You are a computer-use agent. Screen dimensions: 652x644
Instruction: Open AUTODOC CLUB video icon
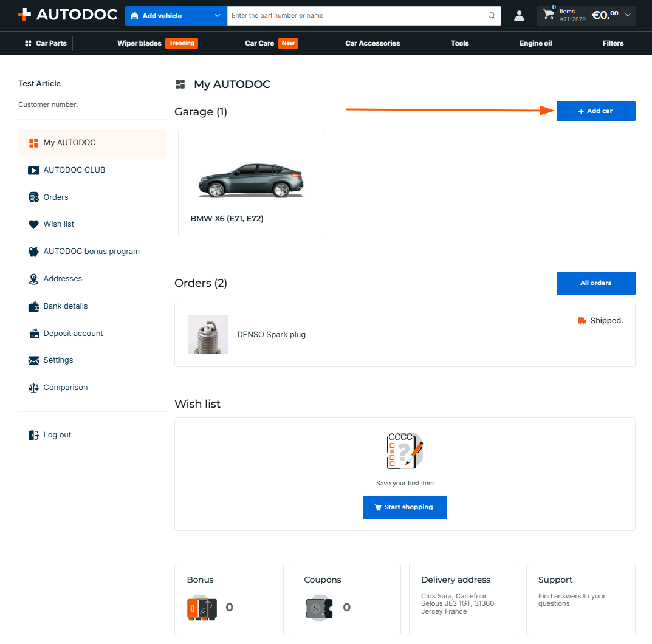33,170
